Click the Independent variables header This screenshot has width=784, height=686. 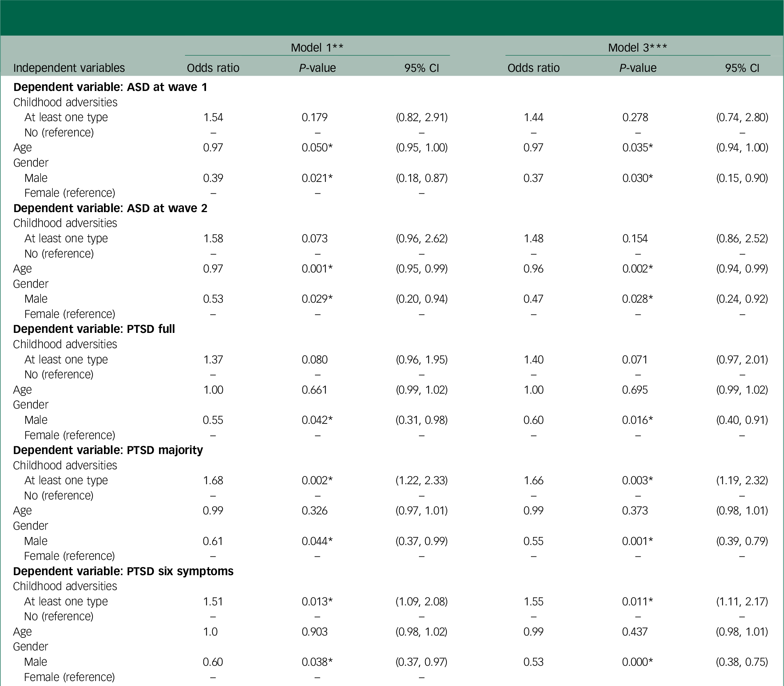69,68
